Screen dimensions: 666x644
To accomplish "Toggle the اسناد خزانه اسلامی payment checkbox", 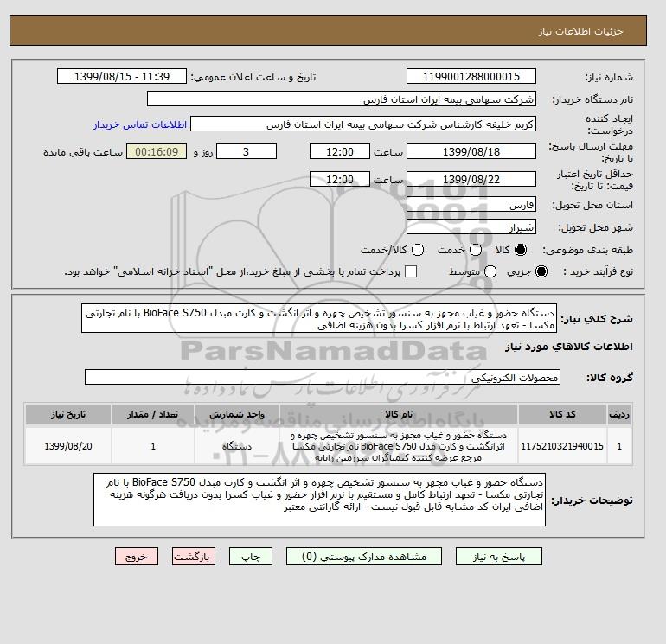I will click(411, 271).
